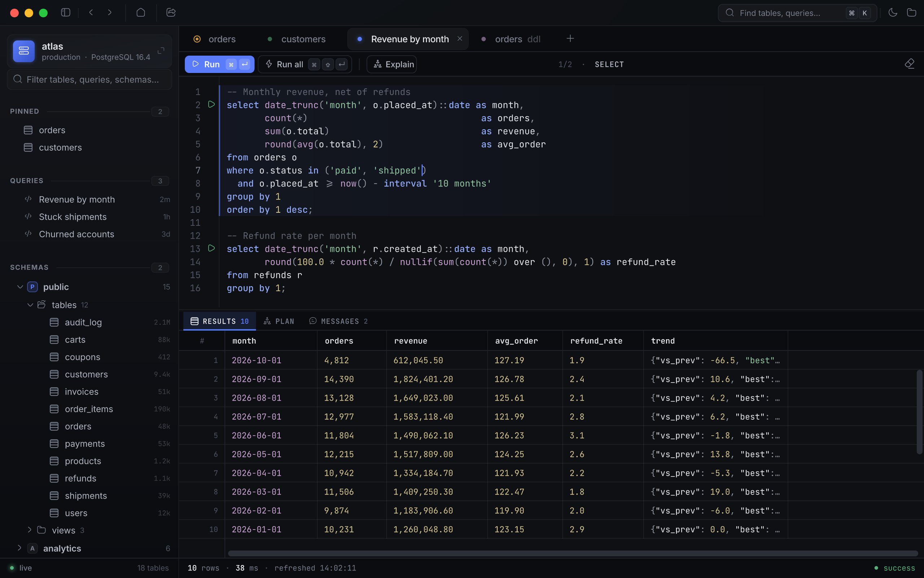Click the Filter tables sidebar input
924x578 pixels.
coord(90,79)
